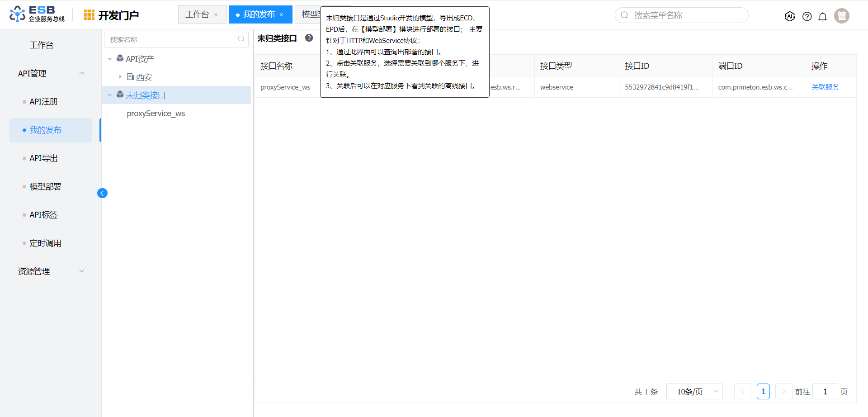Open the 10条/页 page size dropdown
The width and height of the screenshot is (868, 417).
(694, 392)
